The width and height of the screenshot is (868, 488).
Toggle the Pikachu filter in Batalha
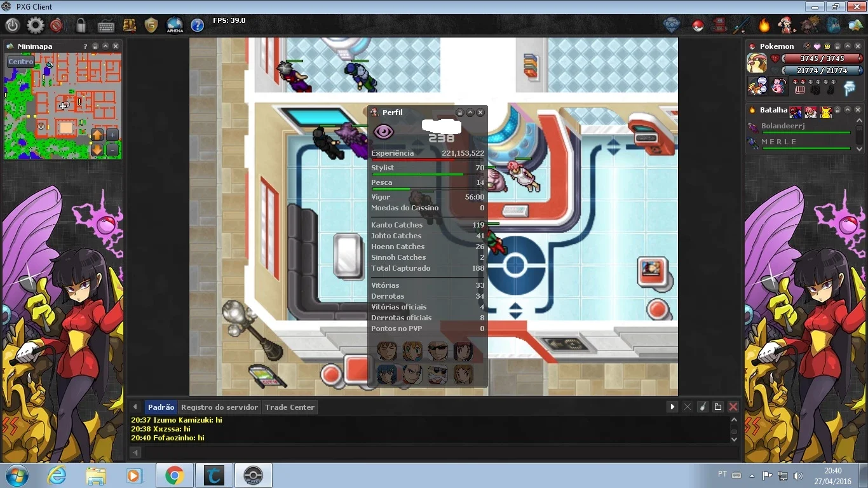point(826,112)
